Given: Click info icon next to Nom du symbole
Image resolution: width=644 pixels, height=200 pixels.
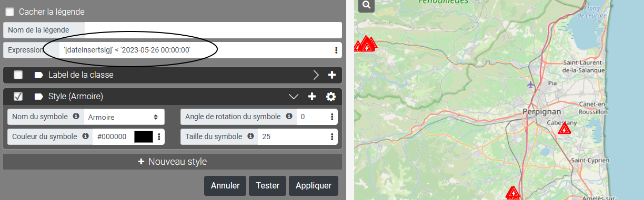Looking at the screenshot, I should (x=76, y=116).
